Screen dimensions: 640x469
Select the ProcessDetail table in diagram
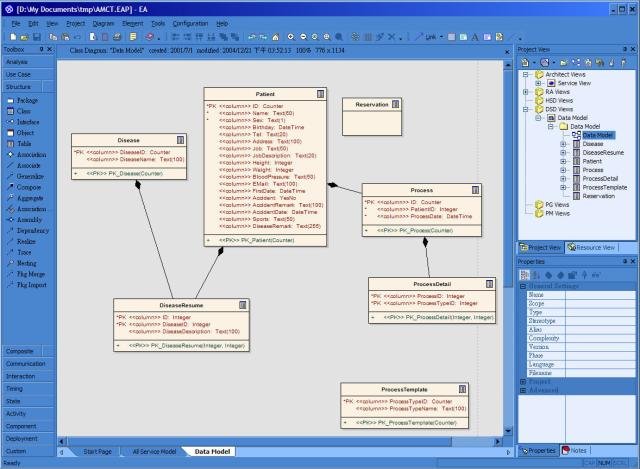432,300
